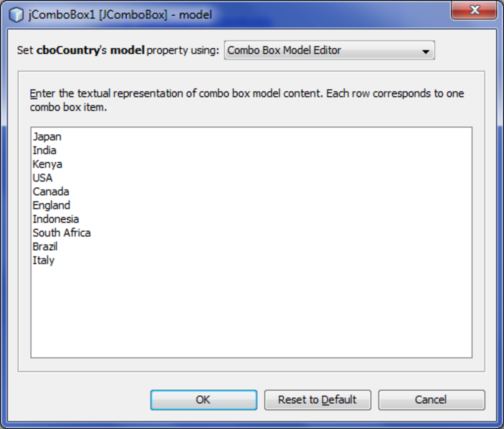Place cursor after Italy entry
This screenshot has height=429, width=504.
(x=55, y=260)
